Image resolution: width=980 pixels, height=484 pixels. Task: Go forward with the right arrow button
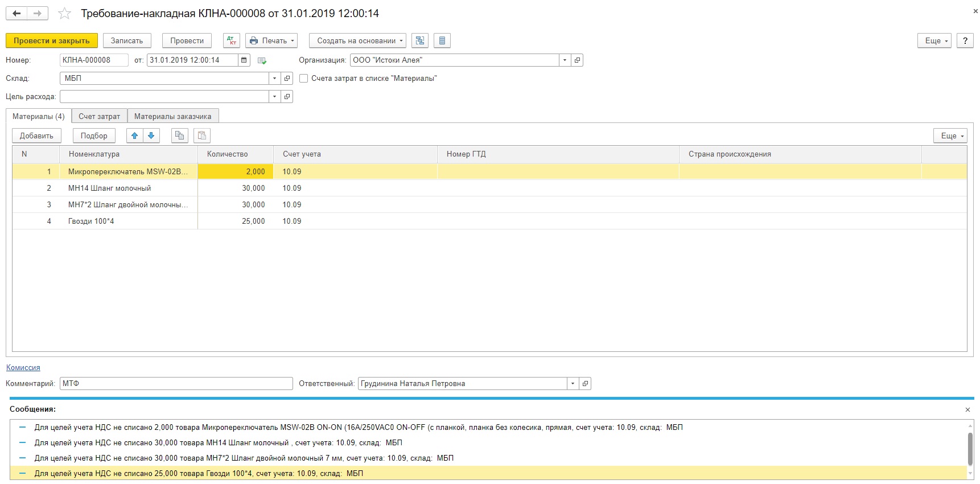click(38, 13)
